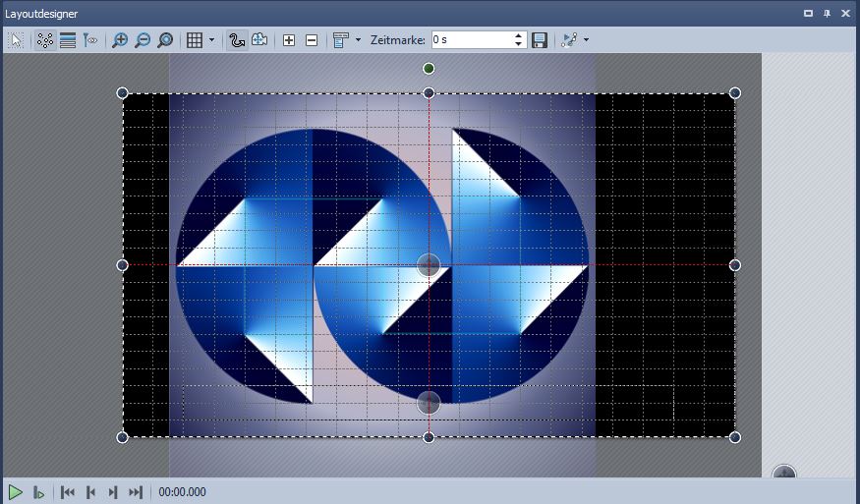Expand the alignment options dropdown arrow
This screenshot has width=860, height=504.
click(x=358, y=40)
